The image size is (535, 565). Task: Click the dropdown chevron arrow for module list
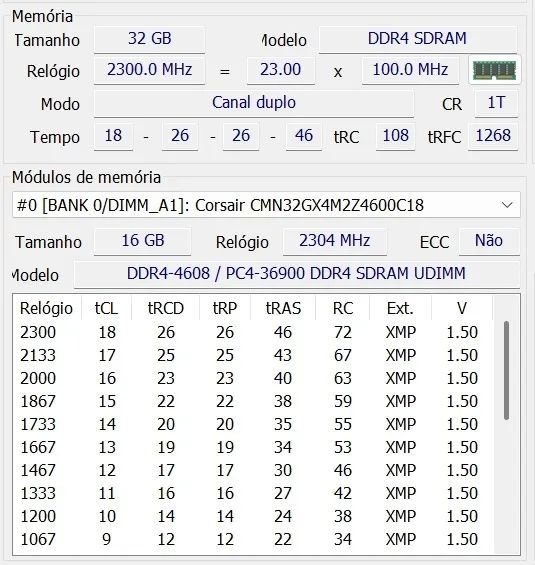pyautogui.click(x=507, y=205)
